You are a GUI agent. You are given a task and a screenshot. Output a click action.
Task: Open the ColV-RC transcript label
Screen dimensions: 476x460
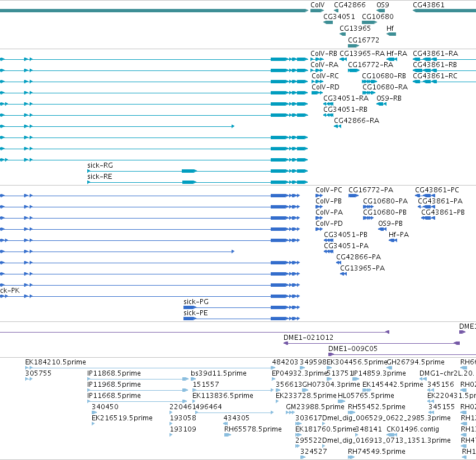pyautogui.click(x=325, y=76)
